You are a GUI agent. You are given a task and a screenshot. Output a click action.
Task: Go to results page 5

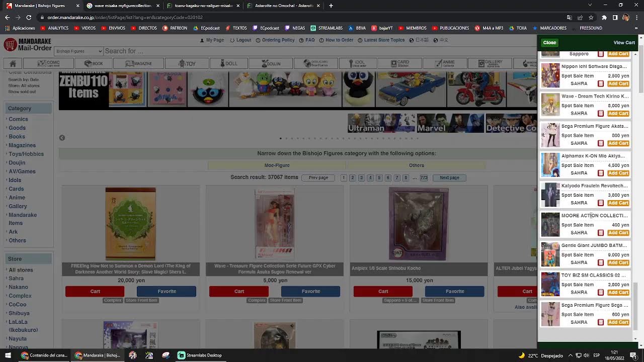[379, 177]
